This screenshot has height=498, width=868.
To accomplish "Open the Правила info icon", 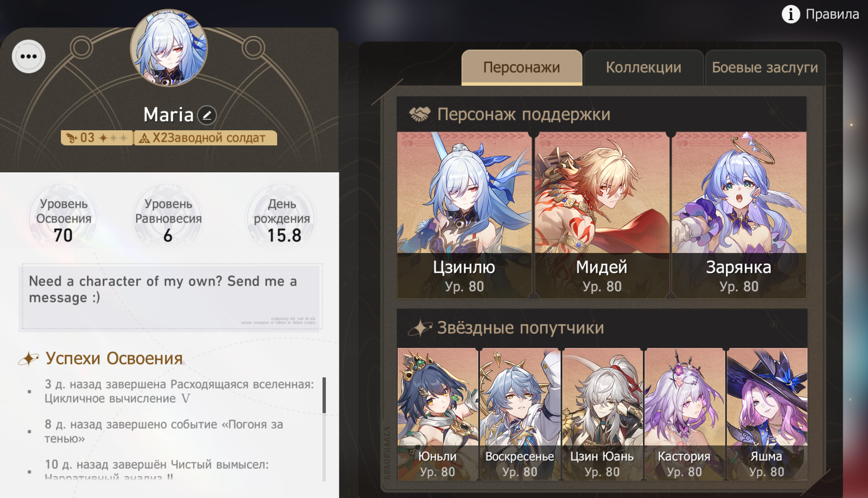I will [x=791, y=14].
